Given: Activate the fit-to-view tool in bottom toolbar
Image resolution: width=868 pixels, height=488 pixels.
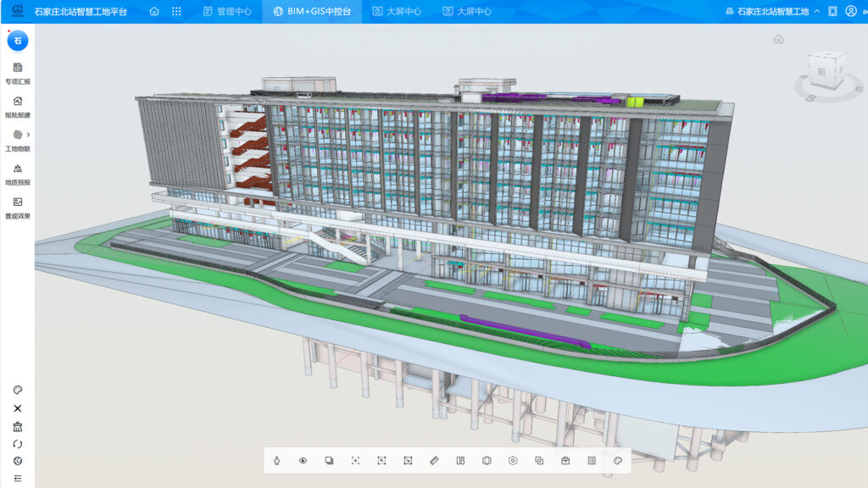Looking at the screenshot, I should (x=355, y=460).
